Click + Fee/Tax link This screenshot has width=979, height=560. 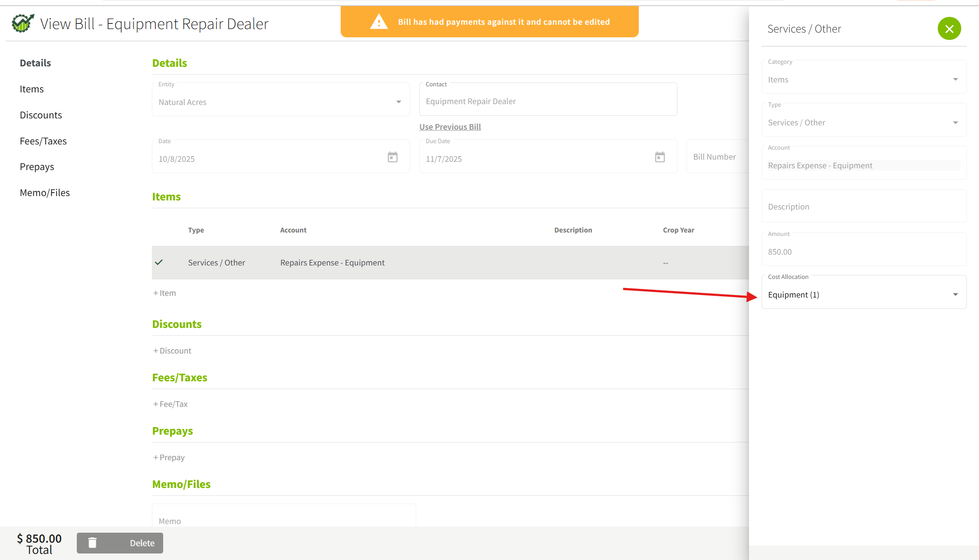[171, 404]
